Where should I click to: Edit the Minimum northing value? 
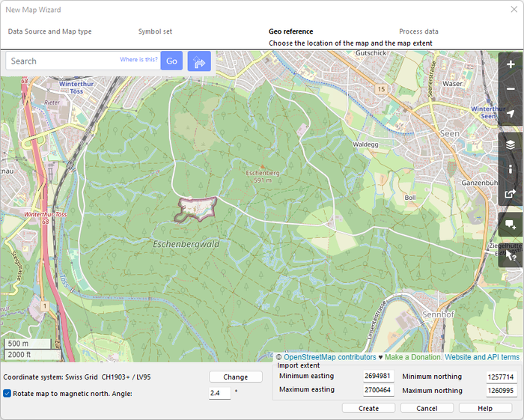(x=502, y=377)
